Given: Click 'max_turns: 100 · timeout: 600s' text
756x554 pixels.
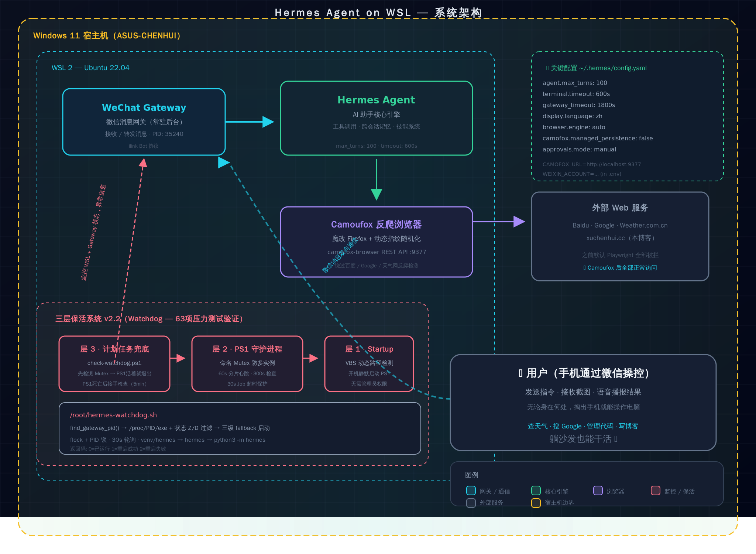Looking at the screenshot, I should [376, 146].
